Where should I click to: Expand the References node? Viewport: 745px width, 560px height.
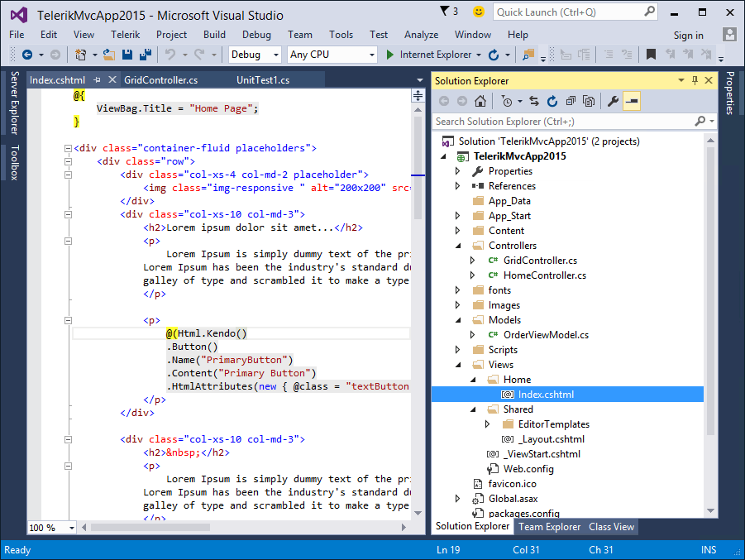pyautogui.click(x=457, y=186)
